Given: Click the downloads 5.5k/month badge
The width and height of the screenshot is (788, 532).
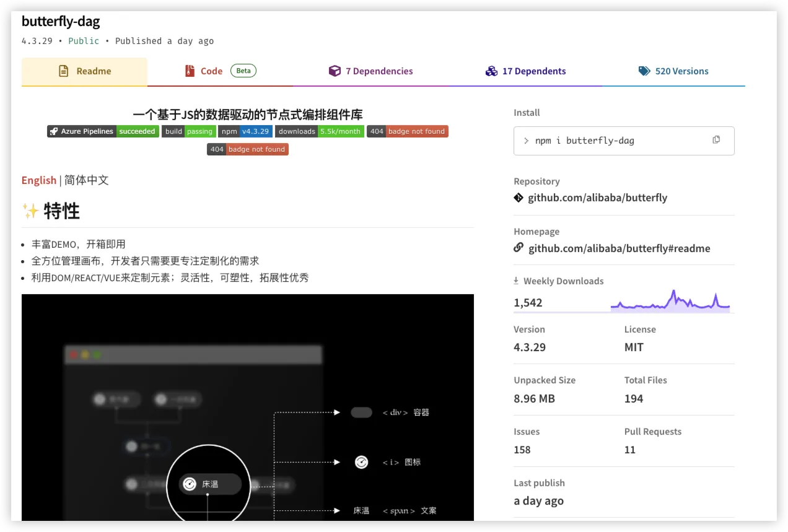Looking at the screenshot, I should (x=320, y=131).
